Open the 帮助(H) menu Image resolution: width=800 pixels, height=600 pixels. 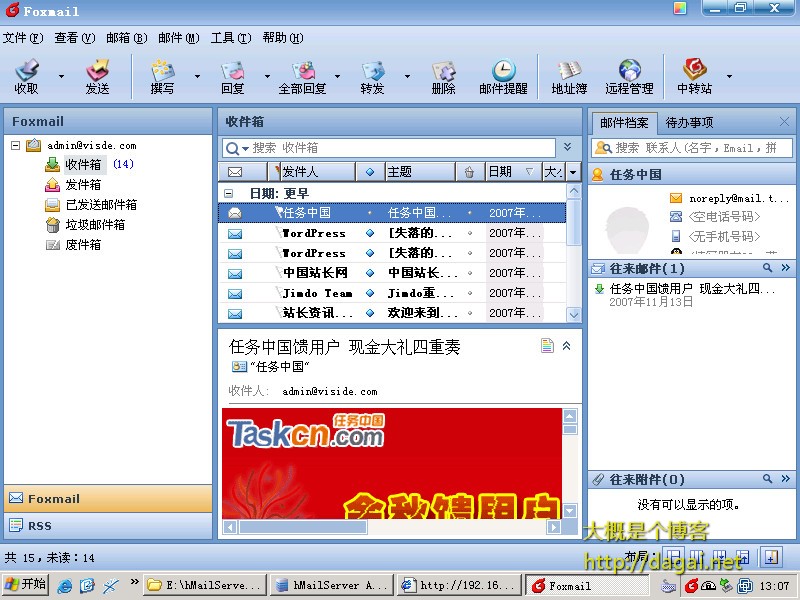pyautogui.click(x=283, y=38)
